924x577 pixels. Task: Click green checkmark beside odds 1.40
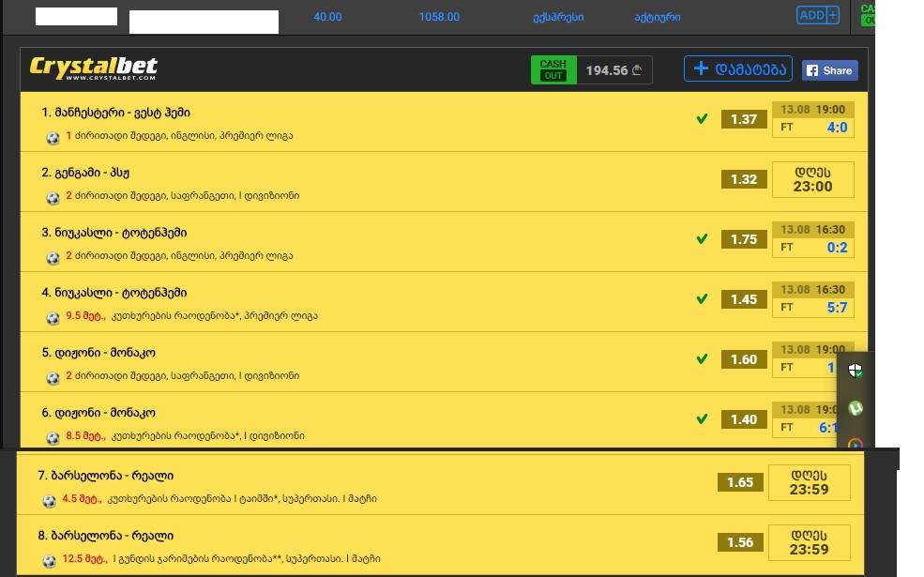coord(702,419)
